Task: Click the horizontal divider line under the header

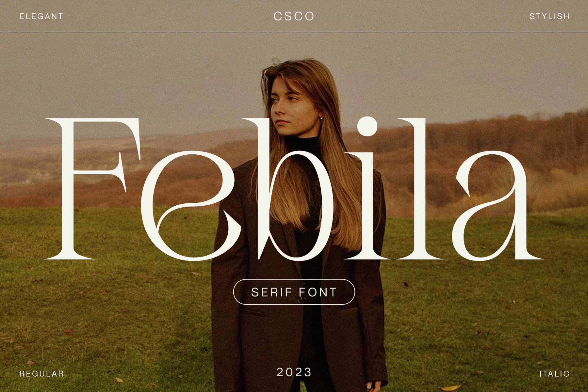Action: [294, 32]
